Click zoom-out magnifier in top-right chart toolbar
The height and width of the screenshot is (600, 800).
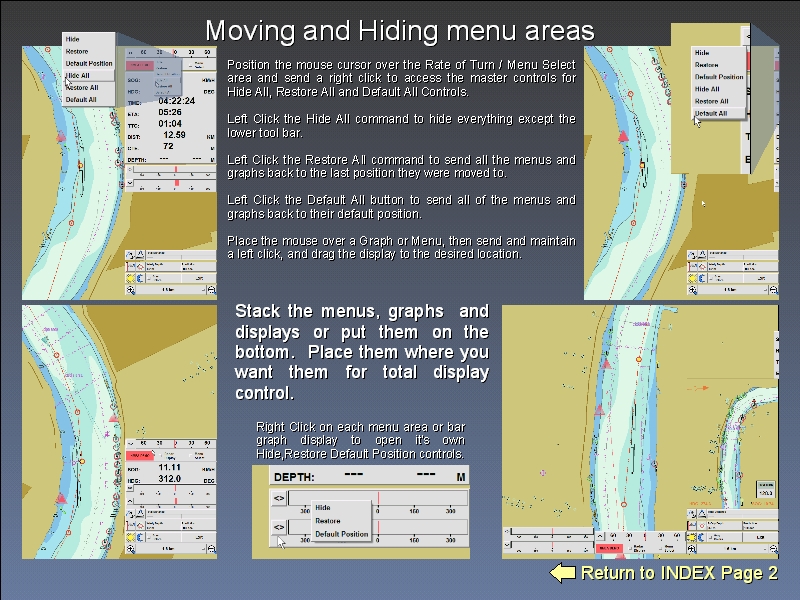click(773, 289)
